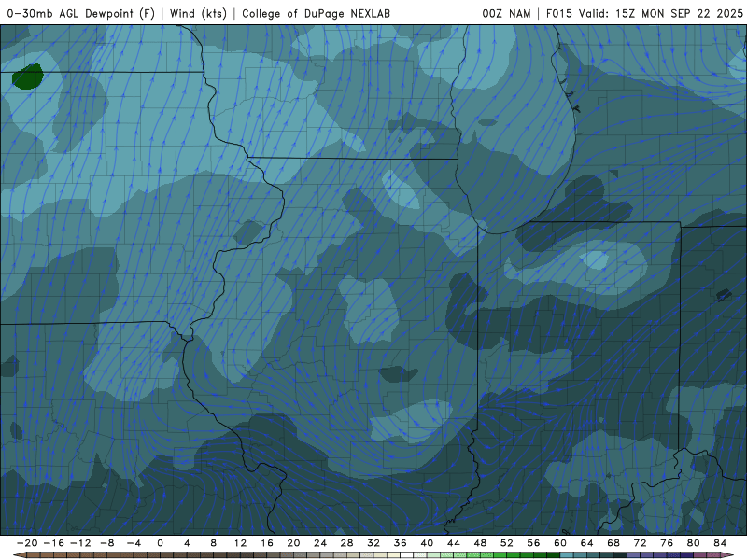Image resolution: width=747 pixels, height=560 pixels.
Task: Click the 32 value on the color scale
Action: (373, 543)
